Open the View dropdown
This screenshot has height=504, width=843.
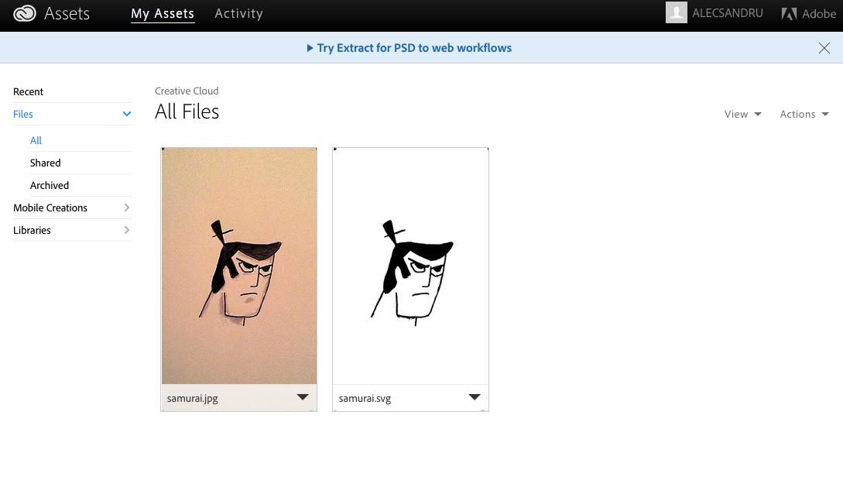tap(742, 114)
